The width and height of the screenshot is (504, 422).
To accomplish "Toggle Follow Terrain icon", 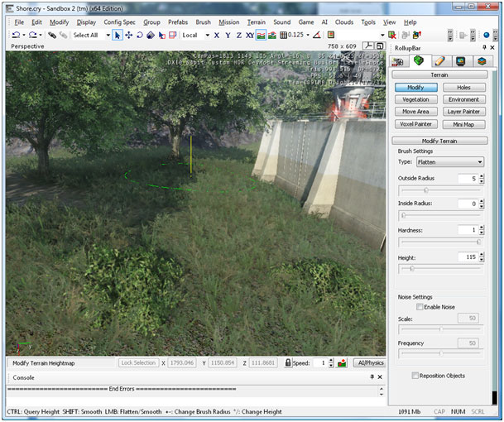I will (261, 35).
